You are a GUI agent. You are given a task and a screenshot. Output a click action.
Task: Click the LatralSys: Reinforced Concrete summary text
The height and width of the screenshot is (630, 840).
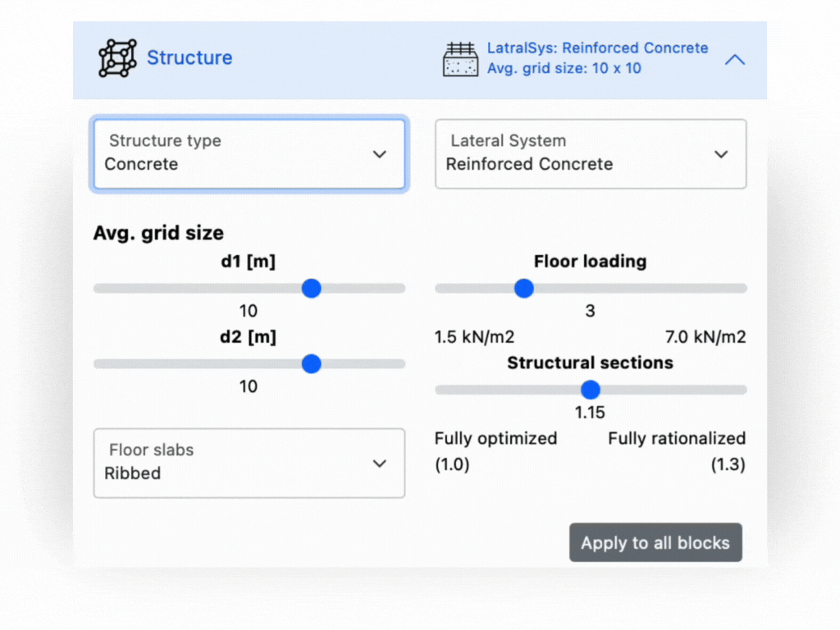[x=597, y=48]
